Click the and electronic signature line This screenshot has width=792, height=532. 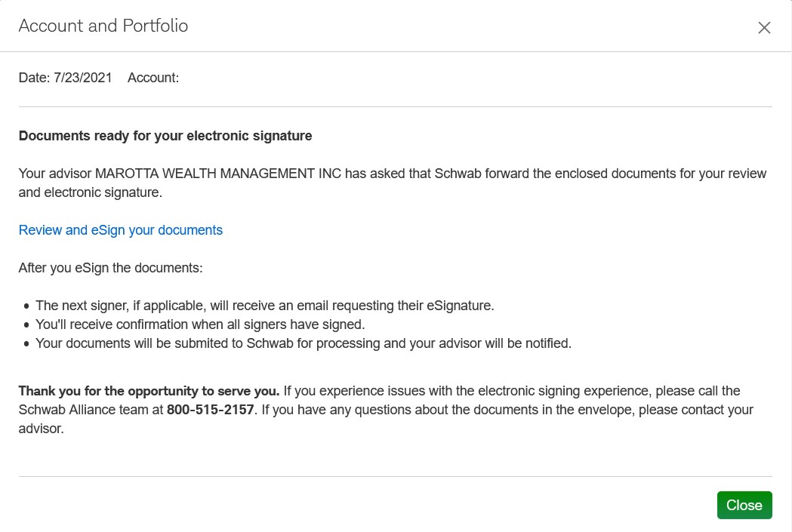coord(90,192)
